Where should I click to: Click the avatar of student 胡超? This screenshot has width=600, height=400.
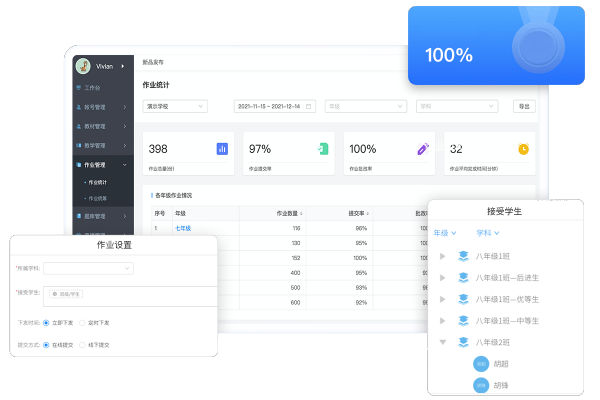(481, 364)
